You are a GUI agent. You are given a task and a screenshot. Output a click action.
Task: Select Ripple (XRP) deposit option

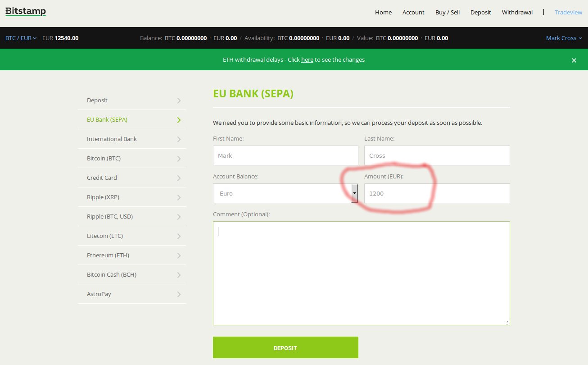pyautogui.click(x=131, y=197)
